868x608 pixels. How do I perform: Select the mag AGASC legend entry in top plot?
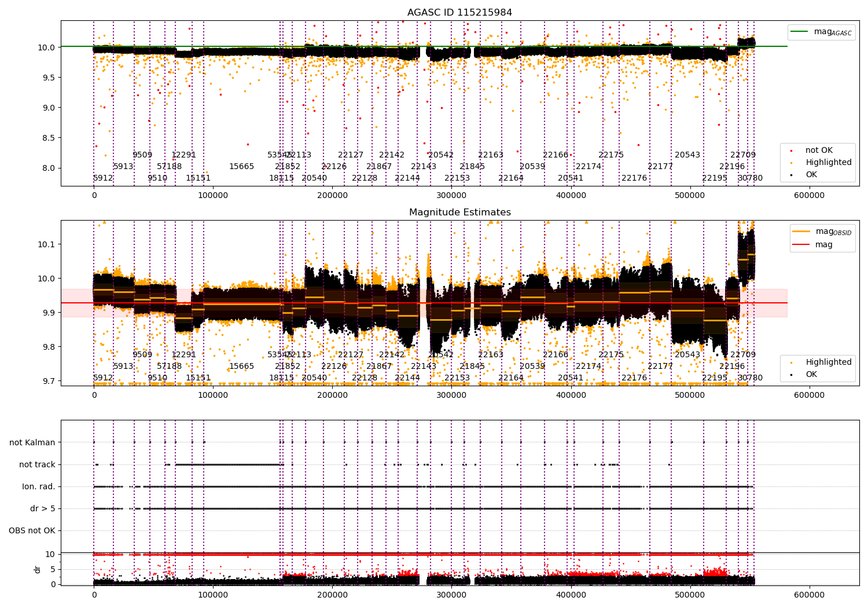(821, 32)
